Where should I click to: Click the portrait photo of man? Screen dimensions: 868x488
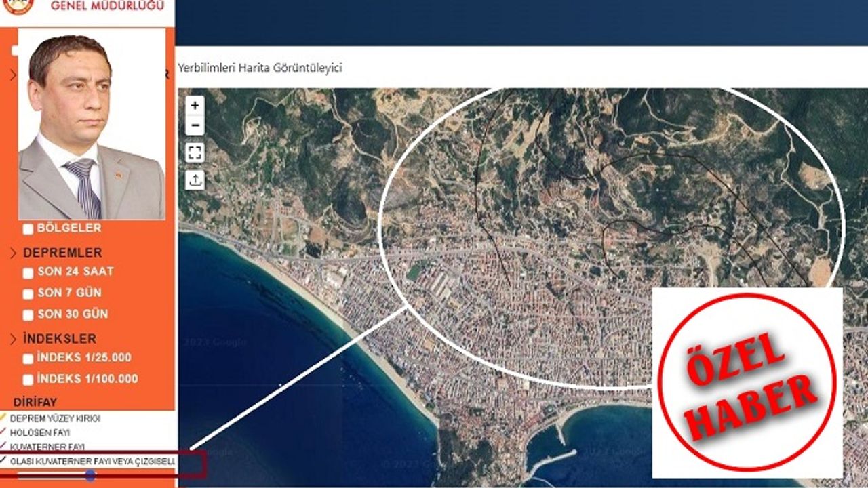click(92, 124)
